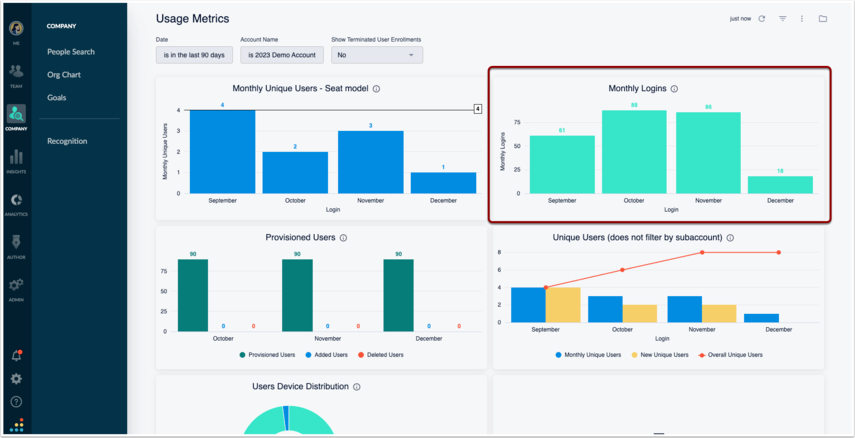Open Org Chart page
Image resolution: width=855 pixels, height=438 pixels.
64,75
